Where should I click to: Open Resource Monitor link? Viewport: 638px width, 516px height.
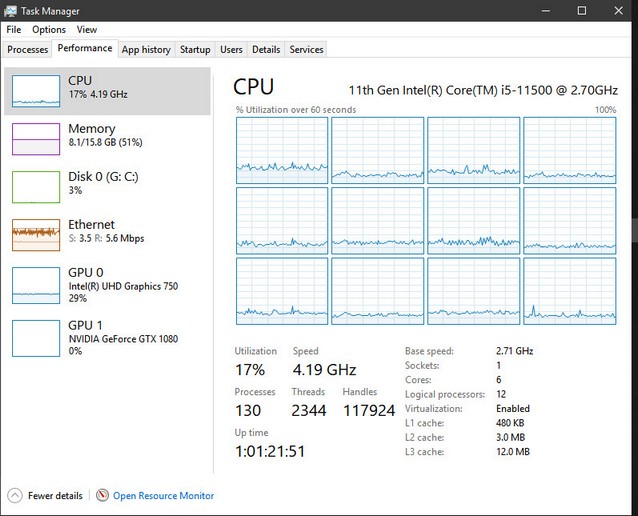(x=163, y=495)
